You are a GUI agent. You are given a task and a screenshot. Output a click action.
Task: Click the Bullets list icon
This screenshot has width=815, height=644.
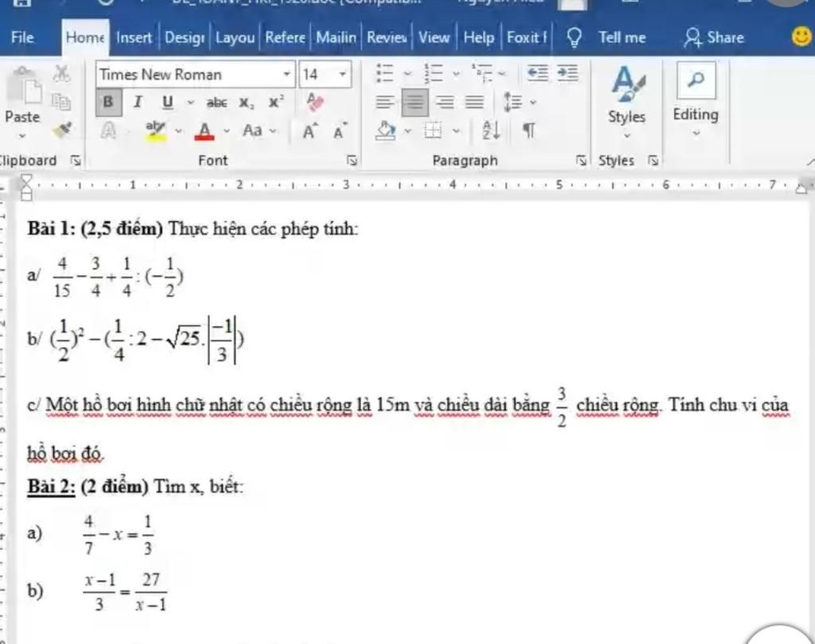(385, 74)
